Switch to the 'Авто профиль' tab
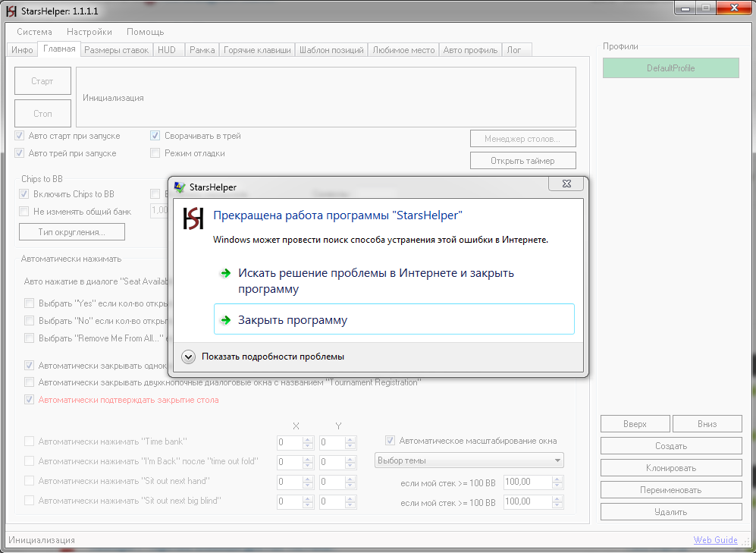This screenshot has height=553, width=756. (470, 50)
